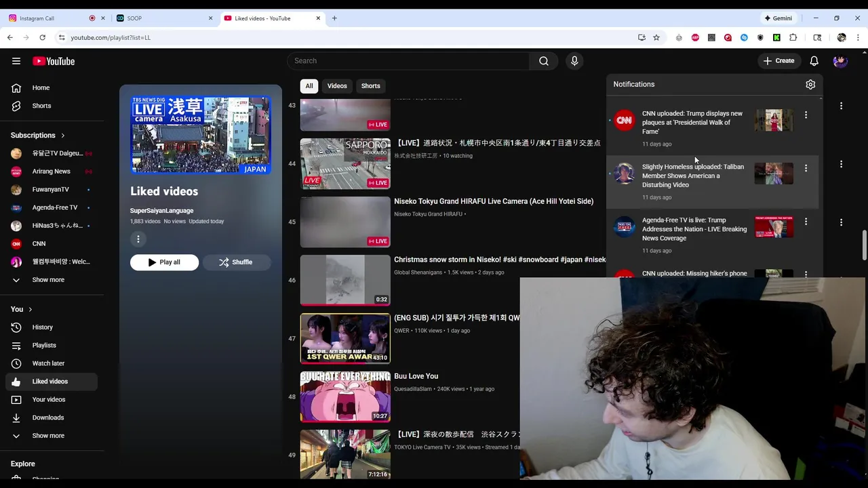Filter playlist by Videos chip

(x=337, y=86)
